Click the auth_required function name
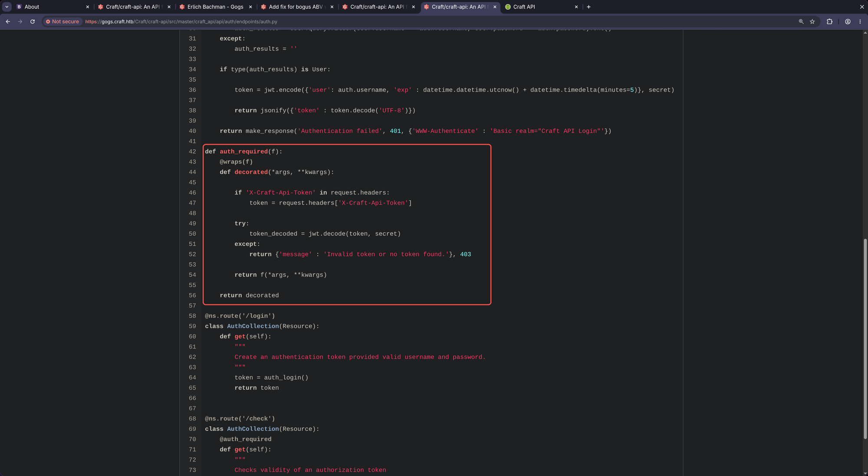This screenshot has height=476, width=868. click(243, 152)
